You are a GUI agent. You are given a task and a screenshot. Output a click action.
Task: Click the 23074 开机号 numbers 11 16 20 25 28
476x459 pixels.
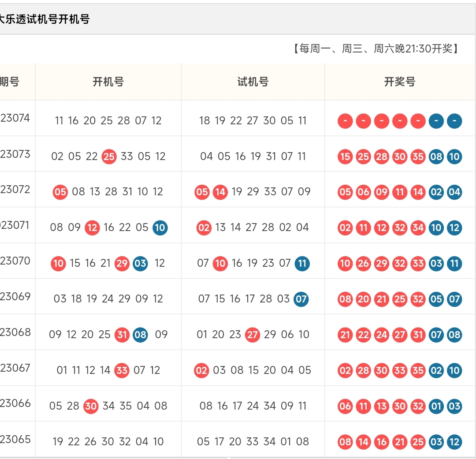[92, 121]
